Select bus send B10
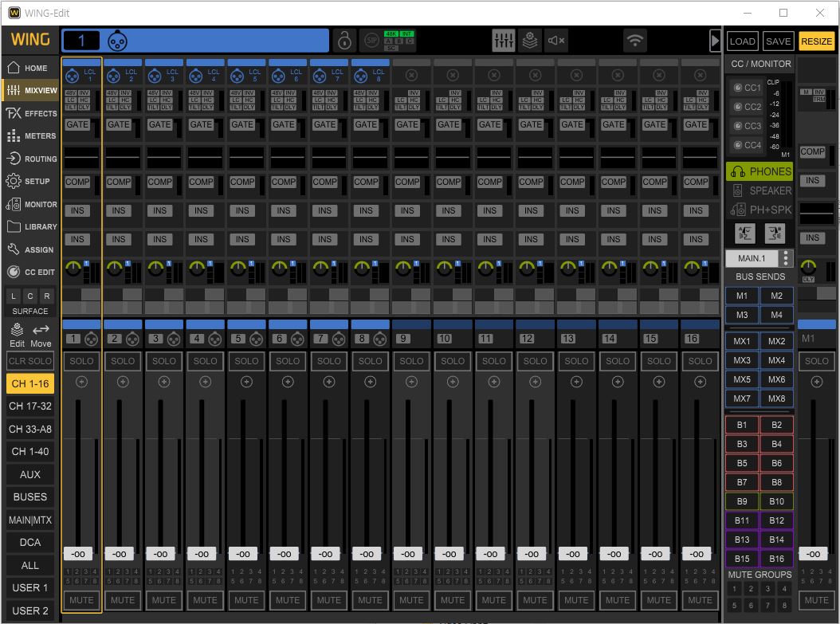This screenshot has width=840, height=624. click(776, 501)
